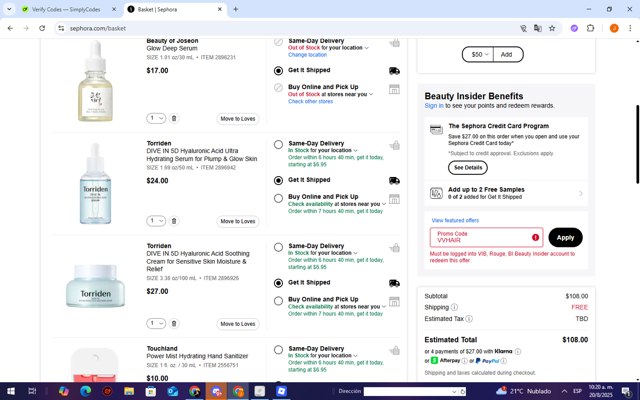640x400 pixels.
Task: Expand stores near you for Soothing Cream pickup
Action: [384, 307]
